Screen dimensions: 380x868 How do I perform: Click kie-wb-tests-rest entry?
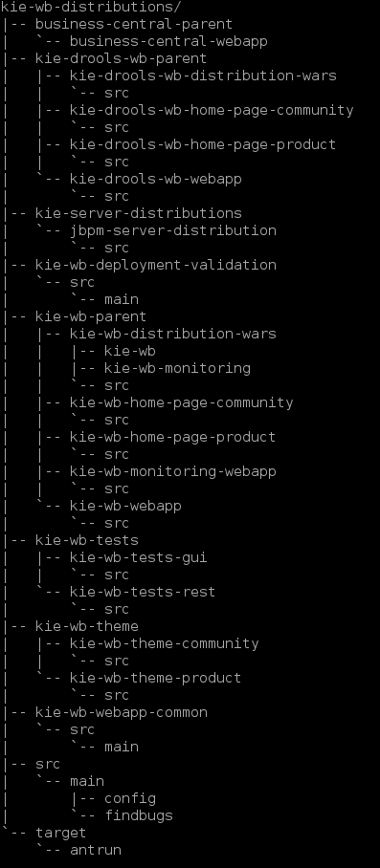(143, 592)
